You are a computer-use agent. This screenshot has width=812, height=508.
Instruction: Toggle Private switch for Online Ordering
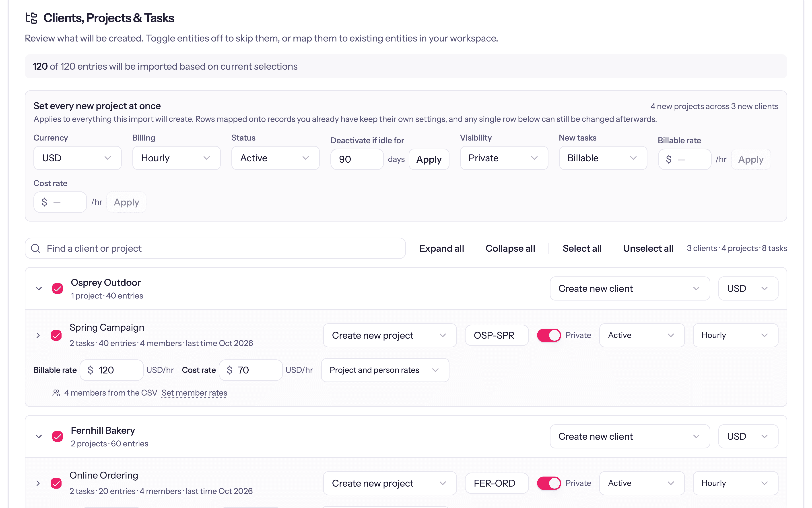pyautogui.click(x=549, y=483)
